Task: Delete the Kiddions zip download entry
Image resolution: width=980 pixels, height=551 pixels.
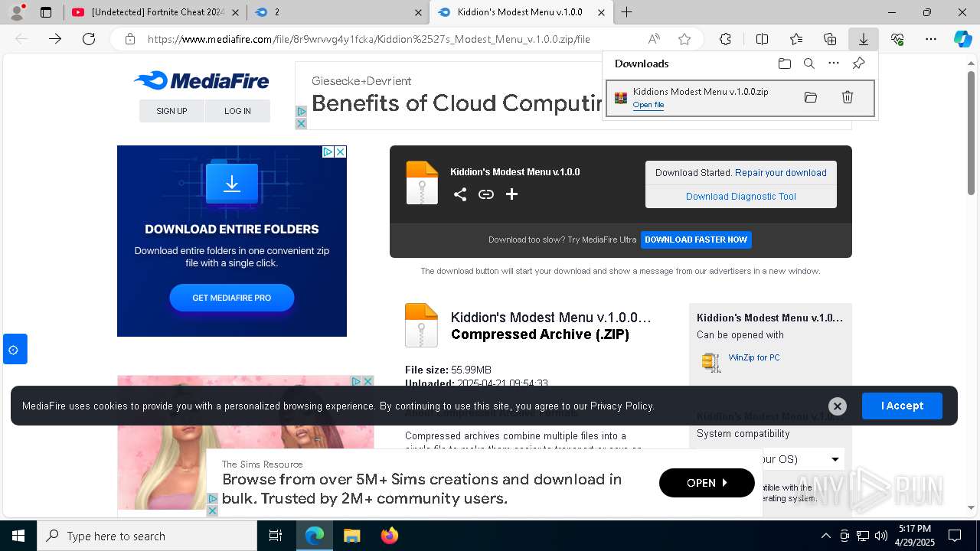Action: pos(848,97)
